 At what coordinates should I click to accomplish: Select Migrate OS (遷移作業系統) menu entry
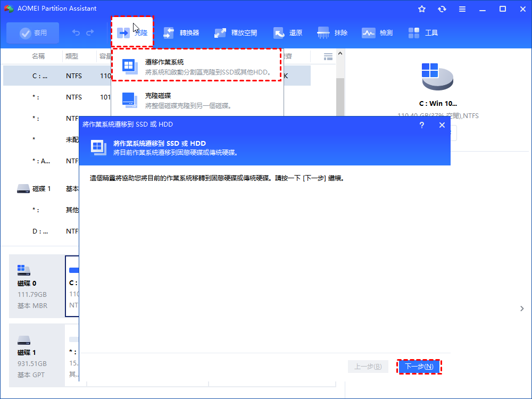tap(196, 65)
